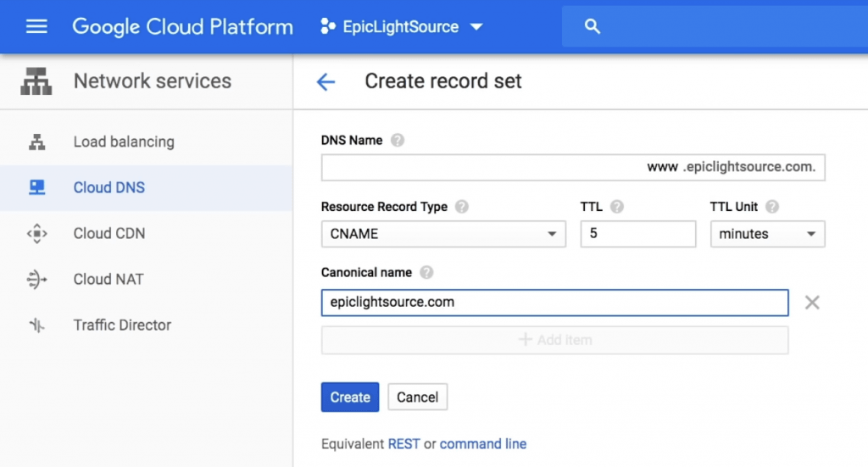Screen dimensions: 868x467
Task: Click the search magnifier icon
Action: 592,26
